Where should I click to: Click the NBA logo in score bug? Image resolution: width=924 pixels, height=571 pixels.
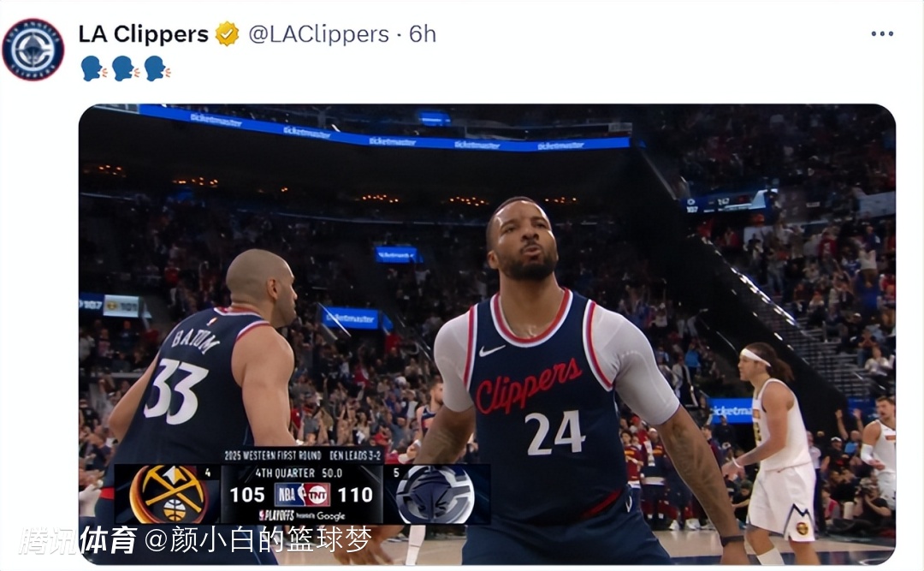[289, 494]
